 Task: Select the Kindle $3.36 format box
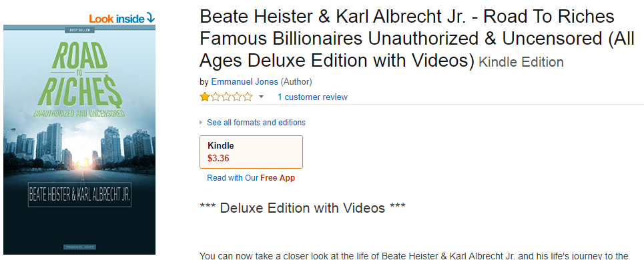(251, 152)
